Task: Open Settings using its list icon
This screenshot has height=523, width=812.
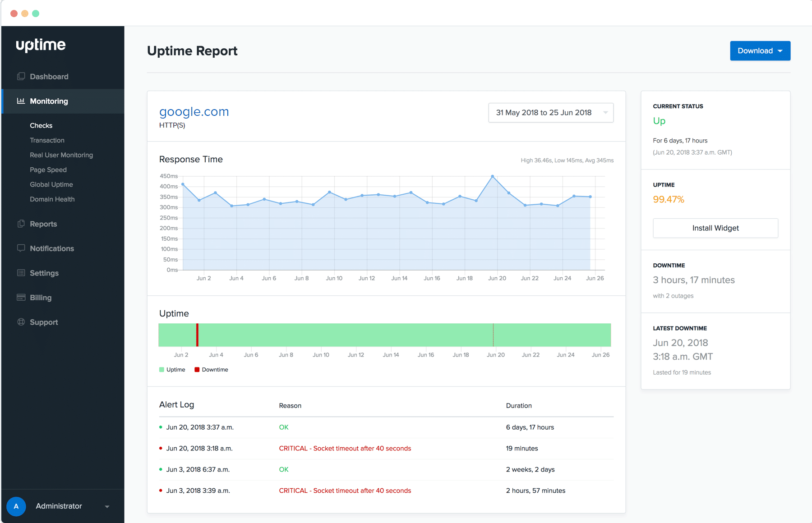Action: [x=21, y=273]
